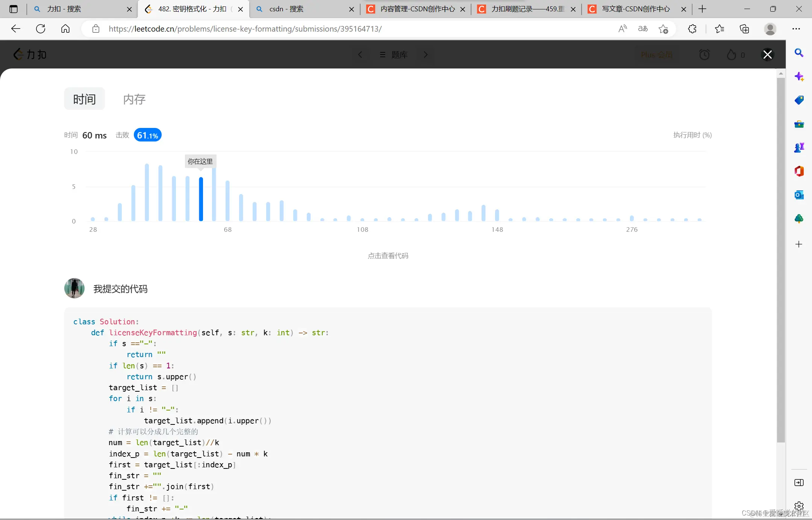Click 点击查看代码 link under chart
This screenshot has height=520, width=812.
tap(388, 256)
